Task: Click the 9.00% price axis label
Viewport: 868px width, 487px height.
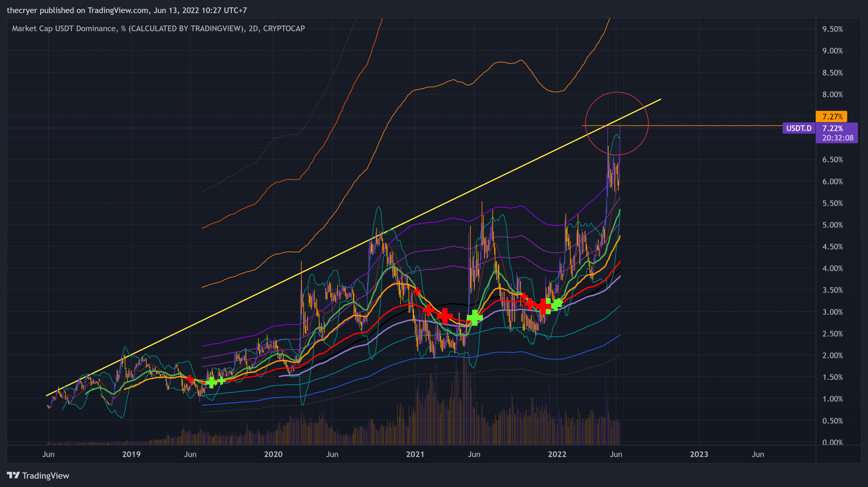Action: 832,51
